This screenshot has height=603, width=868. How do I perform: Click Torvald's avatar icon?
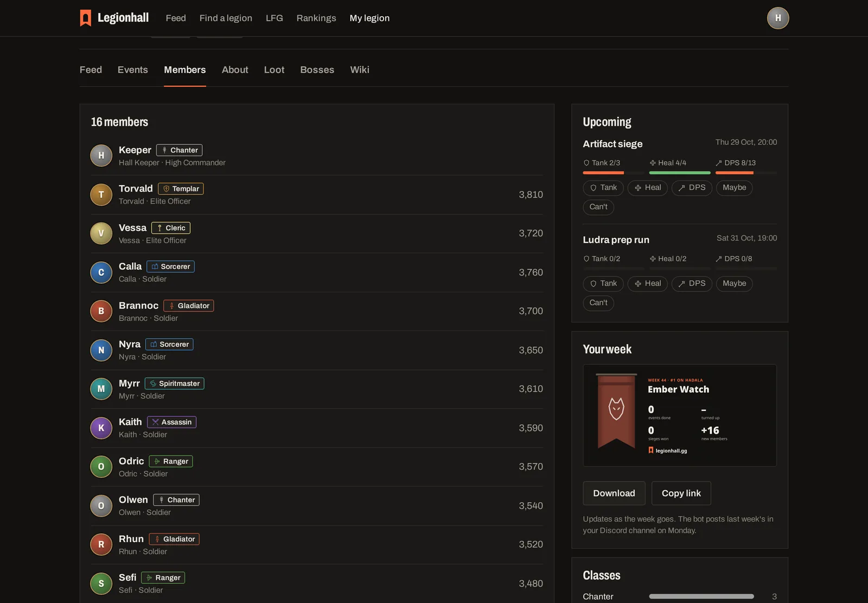coord(101,194)
